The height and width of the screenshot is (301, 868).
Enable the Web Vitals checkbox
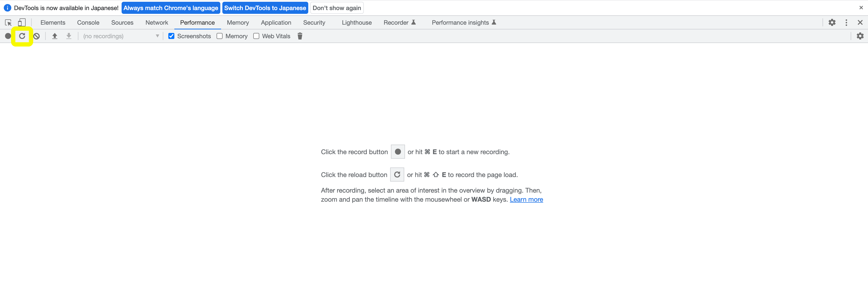[x=256, y=36]
